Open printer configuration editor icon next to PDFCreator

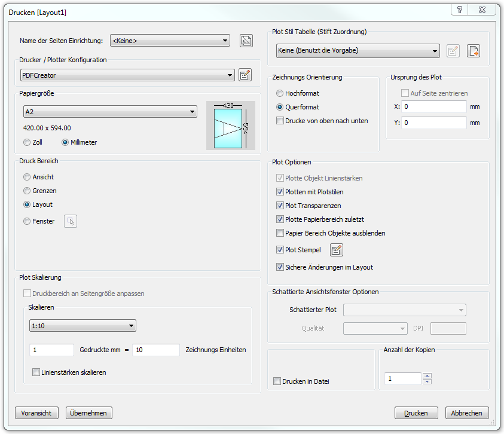click(x=245, y=75)
